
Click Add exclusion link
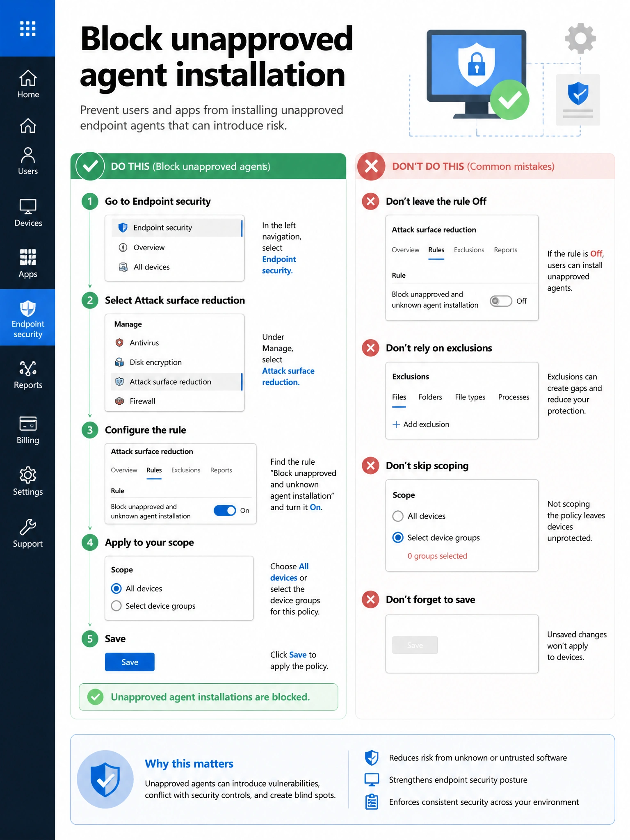pos(421,425)
